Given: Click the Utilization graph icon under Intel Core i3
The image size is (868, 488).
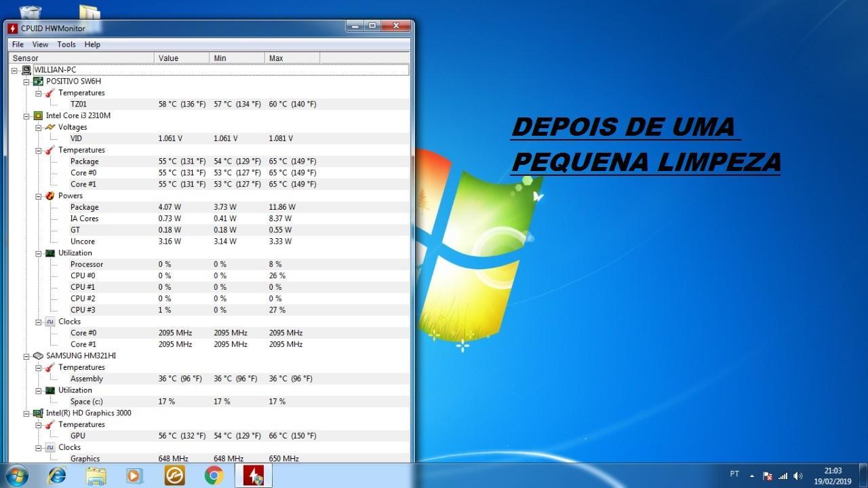Looking at the screenshot, I should tap(50, 252).
